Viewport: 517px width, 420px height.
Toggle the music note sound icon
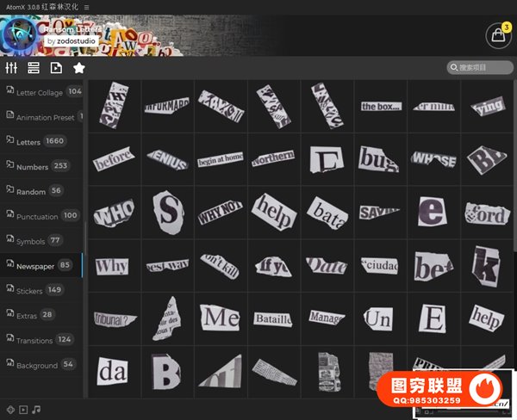(36, 410)
